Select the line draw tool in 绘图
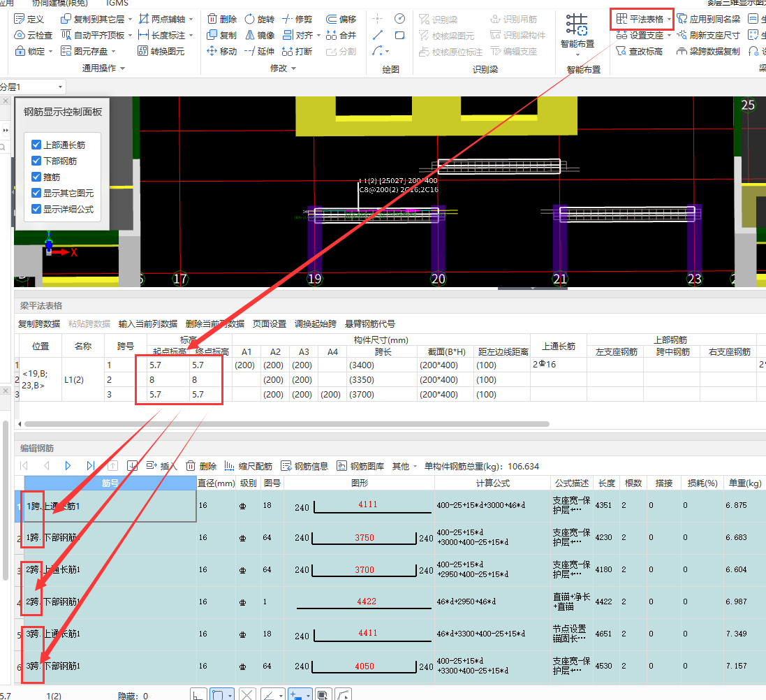 [377, 35]
